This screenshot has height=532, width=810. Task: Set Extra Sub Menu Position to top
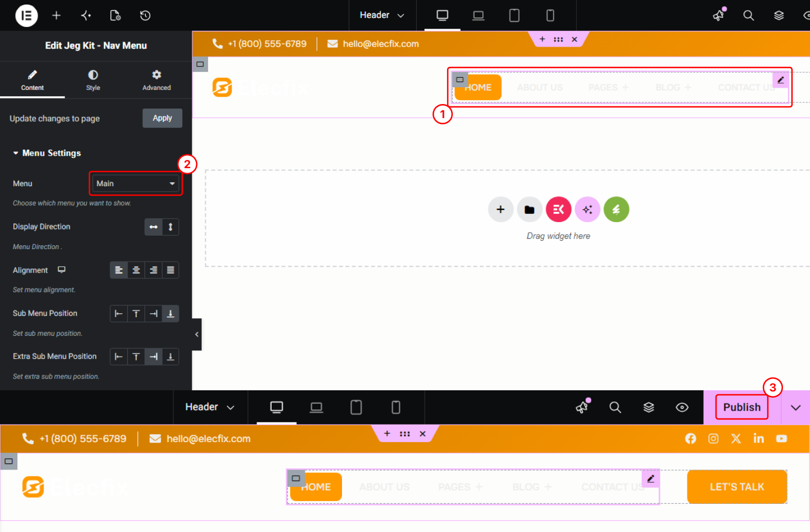(x=136, y=357)
